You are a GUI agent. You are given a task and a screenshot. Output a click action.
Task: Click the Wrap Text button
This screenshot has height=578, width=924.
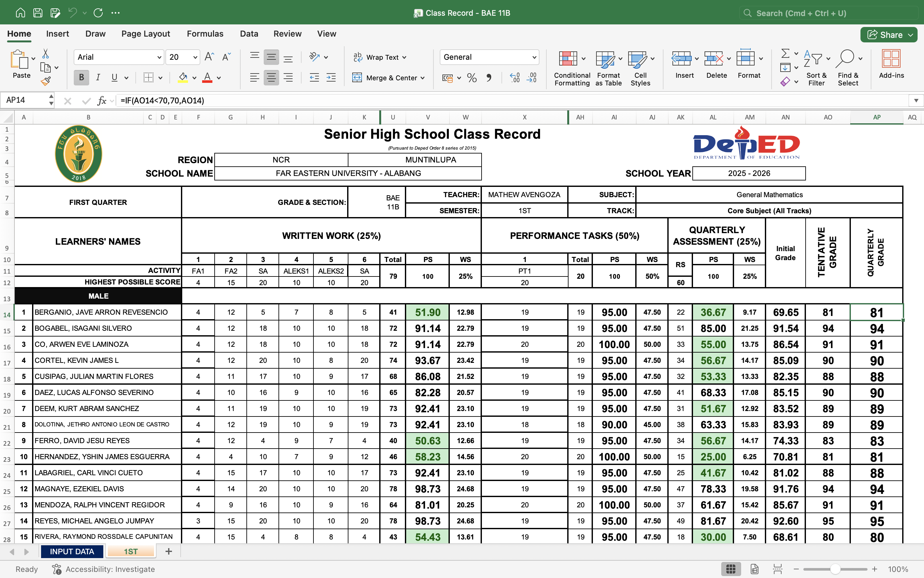point(380,57)
